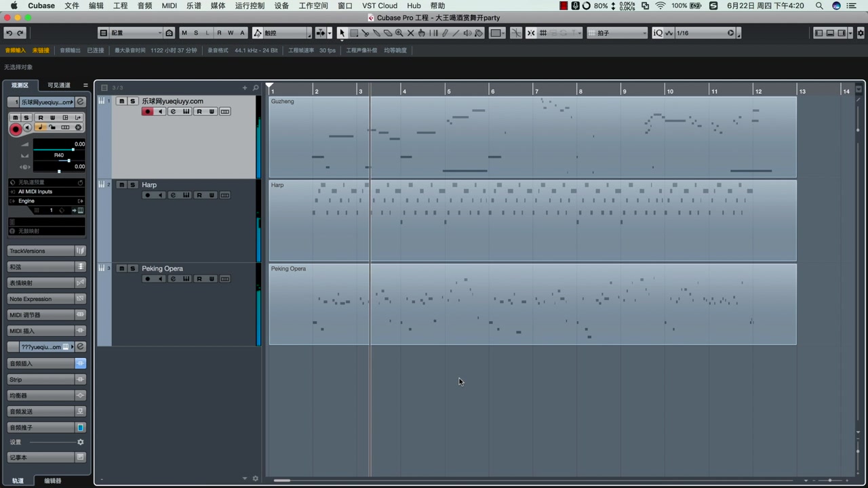Click the camera icon next to 配置
The width and height of the screenshot is (868, 488).
coord(170,33)
